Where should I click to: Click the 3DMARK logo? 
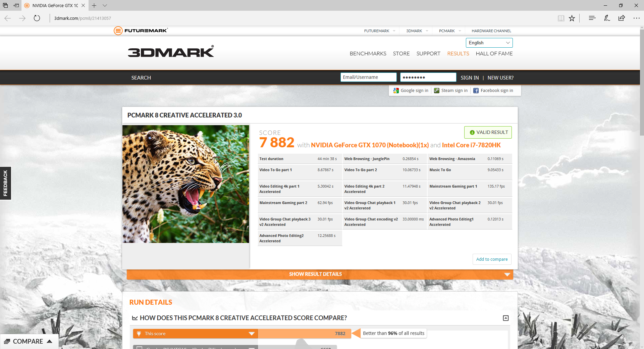coord(171,51)
